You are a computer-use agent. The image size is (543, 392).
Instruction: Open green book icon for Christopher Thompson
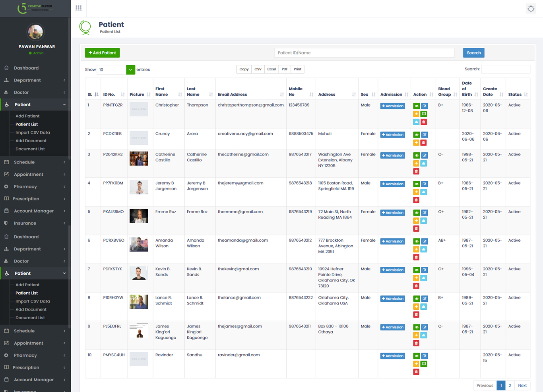[424, 114]
